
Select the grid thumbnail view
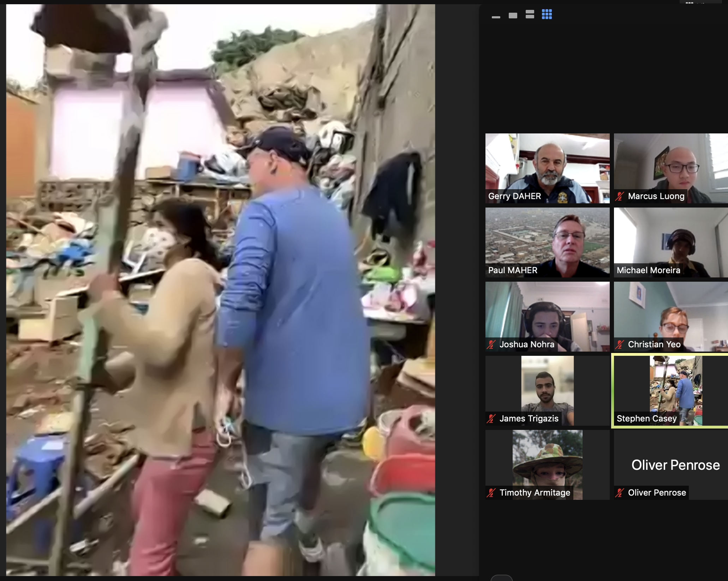547,14
